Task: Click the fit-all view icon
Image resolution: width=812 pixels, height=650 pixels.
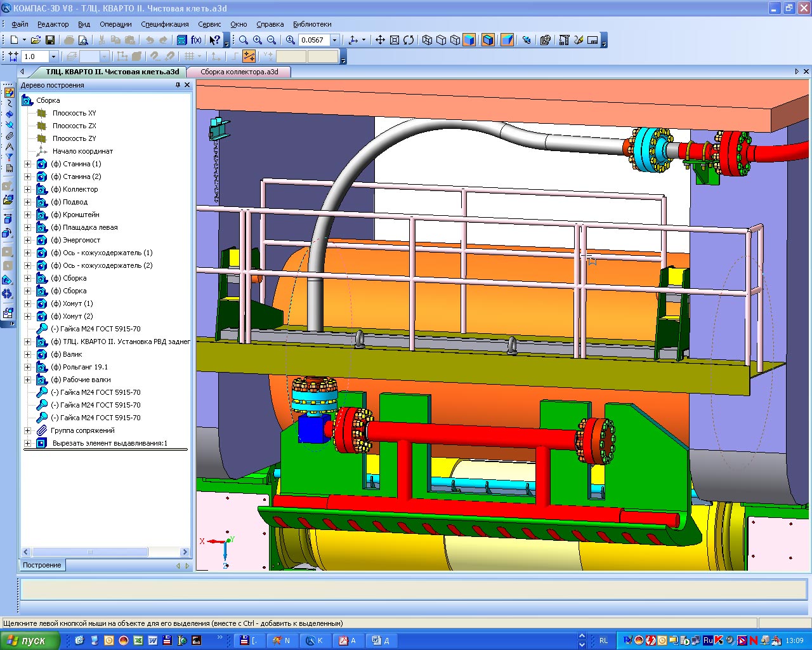Action: (x=394, y=40)
